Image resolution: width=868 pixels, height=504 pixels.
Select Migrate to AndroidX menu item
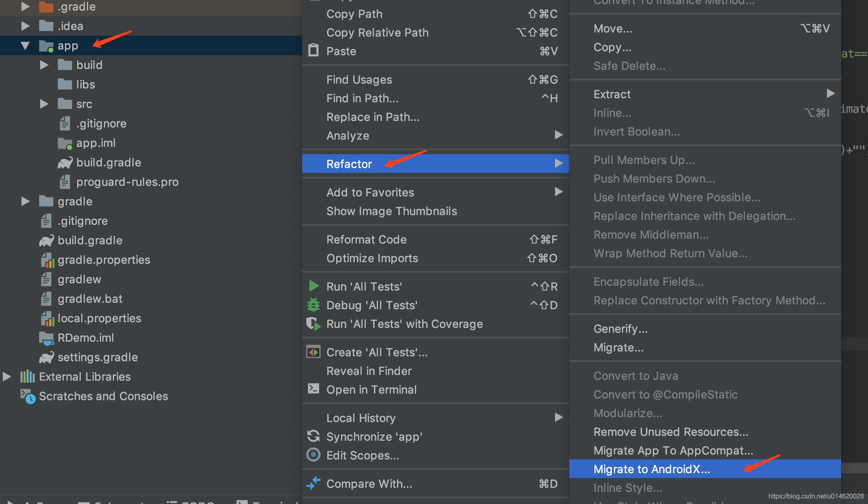click(x=705, y=469)
